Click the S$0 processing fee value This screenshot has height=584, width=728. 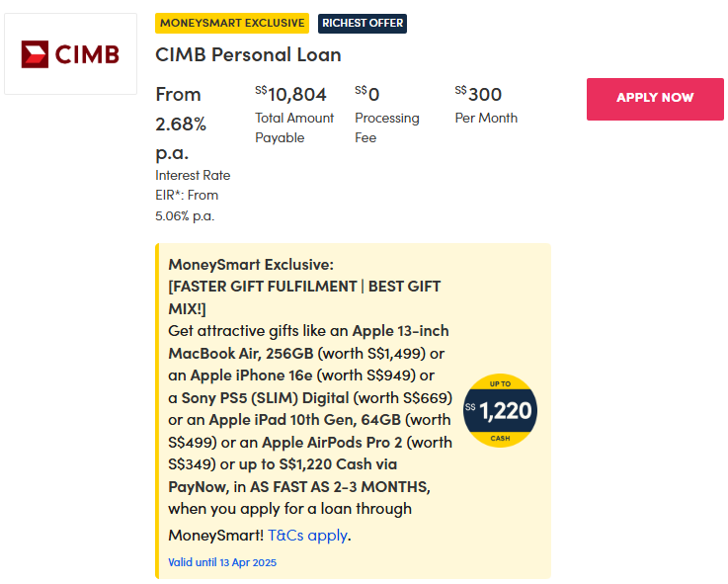[x=367, y=95]
